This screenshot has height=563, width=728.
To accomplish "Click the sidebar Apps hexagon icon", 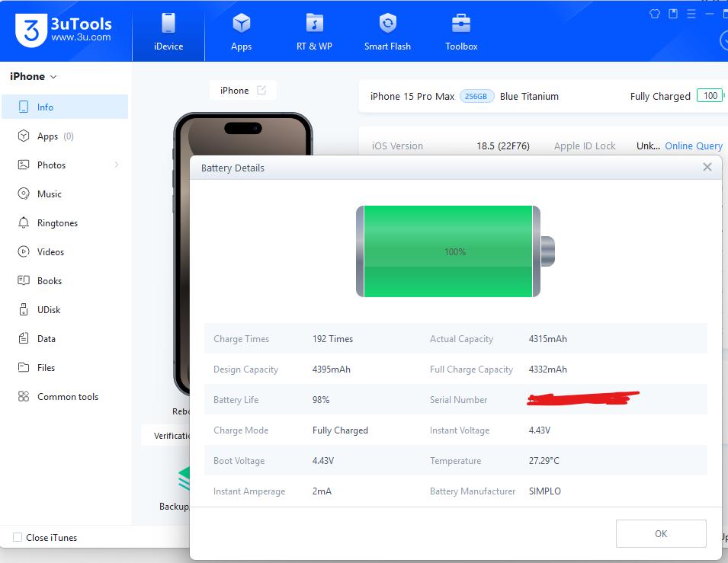I will click(23, 136).
